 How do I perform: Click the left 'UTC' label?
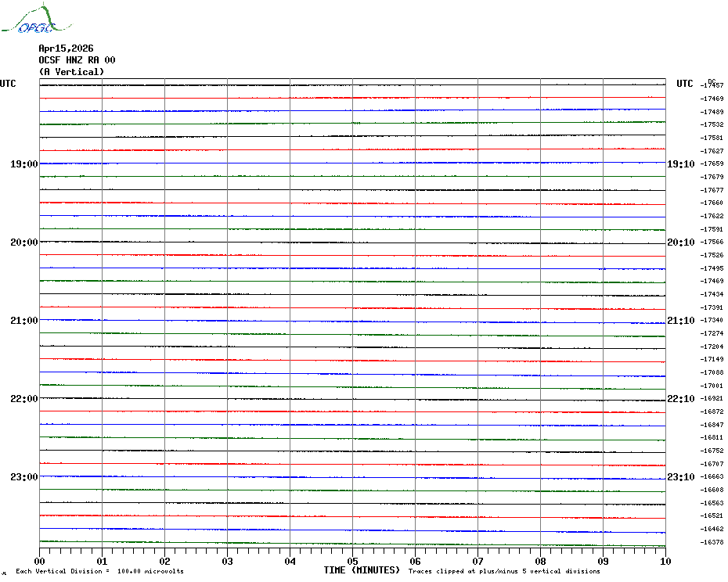pyautogui.click(x=8, y=84)
